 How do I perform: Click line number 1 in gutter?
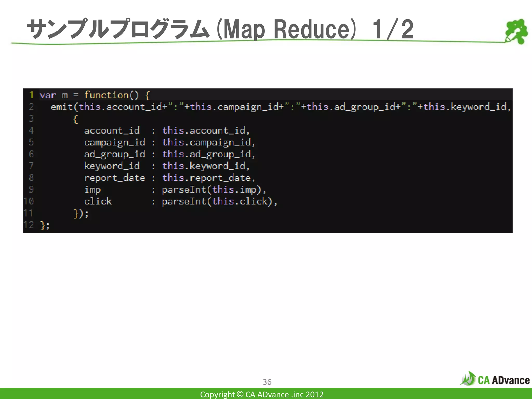point(31,95)
